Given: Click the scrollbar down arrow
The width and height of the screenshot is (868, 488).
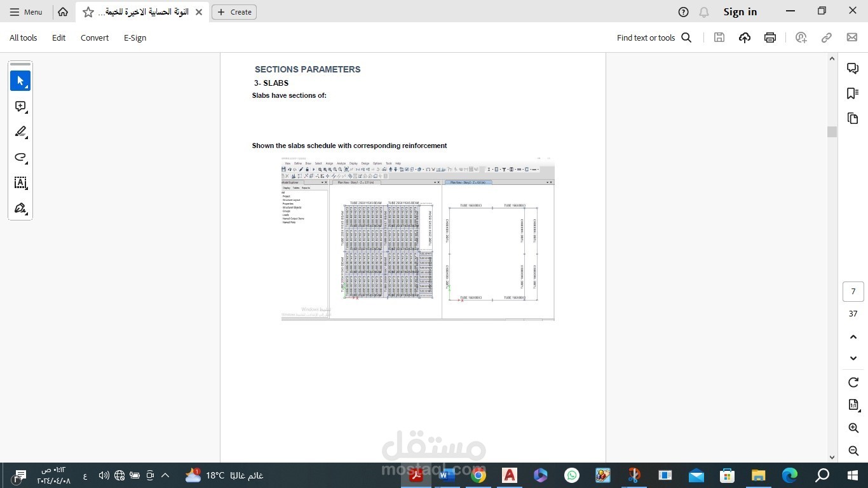Looking at the screenshot, I should [832, 457].
